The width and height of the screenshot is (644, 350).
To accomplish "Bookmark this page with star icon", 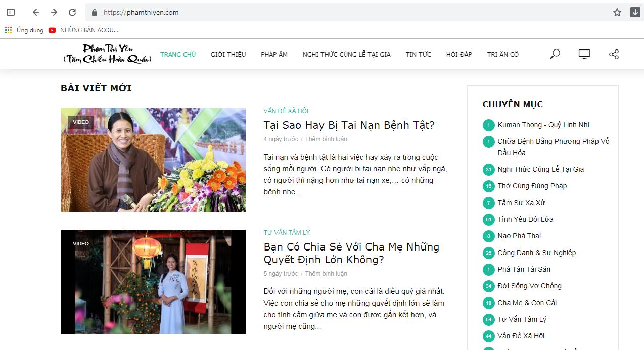I will coord(617,12).
